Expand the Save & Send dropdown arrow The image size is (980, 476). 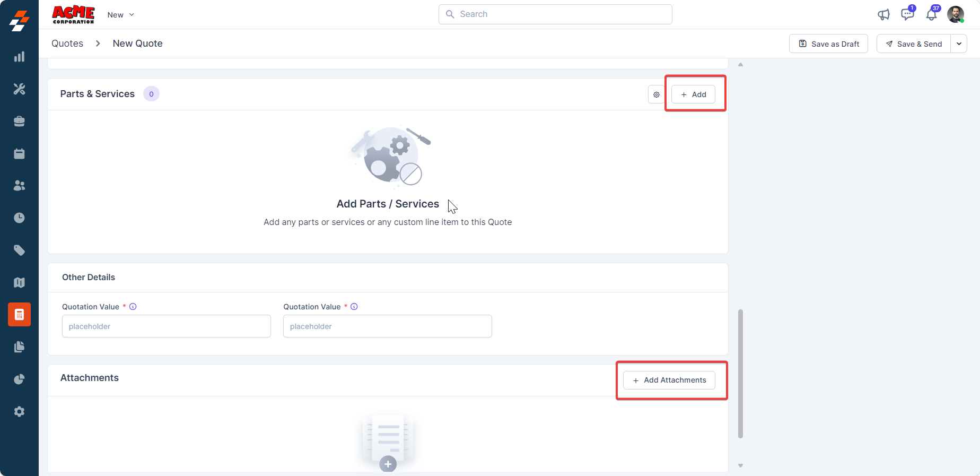point(959,44)
